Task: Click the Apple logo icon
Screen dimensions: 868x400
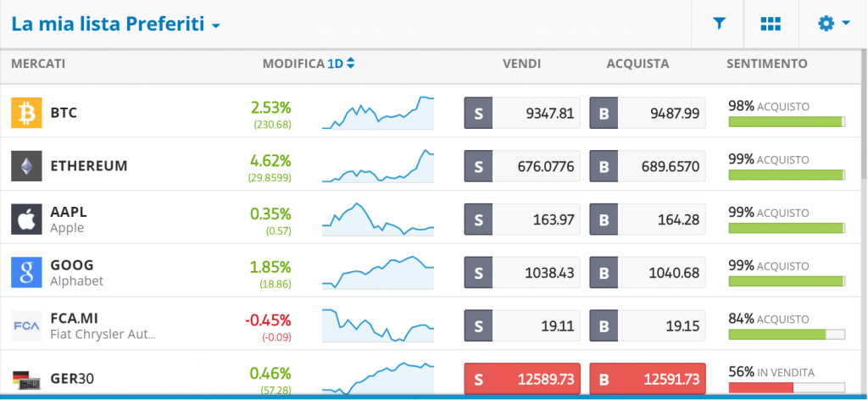Action: point(26,219)
